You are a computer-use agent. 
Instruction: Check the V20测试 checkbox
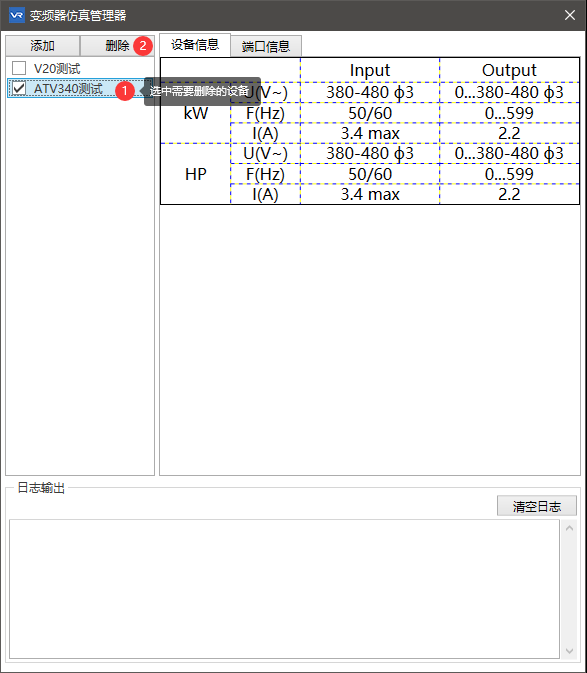click(x=19, y=68)
